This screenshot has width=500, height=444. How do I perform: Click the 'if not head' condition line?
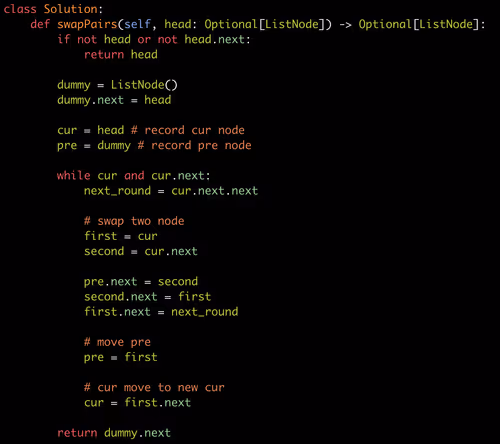(154, 40)
